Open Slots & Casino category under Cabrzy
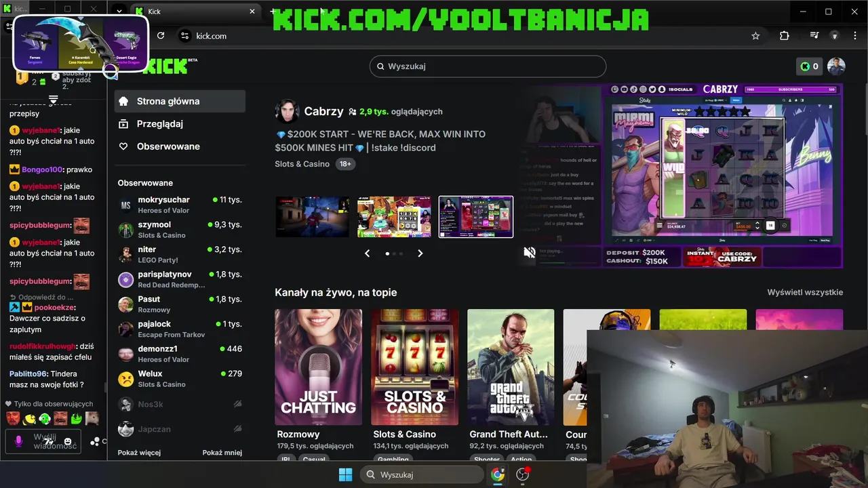 coord(302,164)
